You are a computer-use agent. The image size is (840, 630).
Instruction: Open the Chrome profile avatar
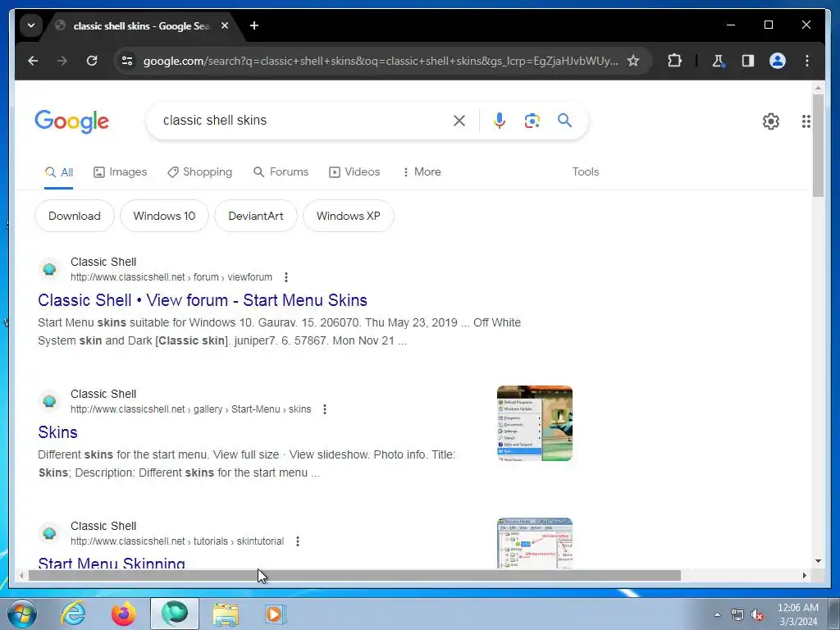point(778,61)
